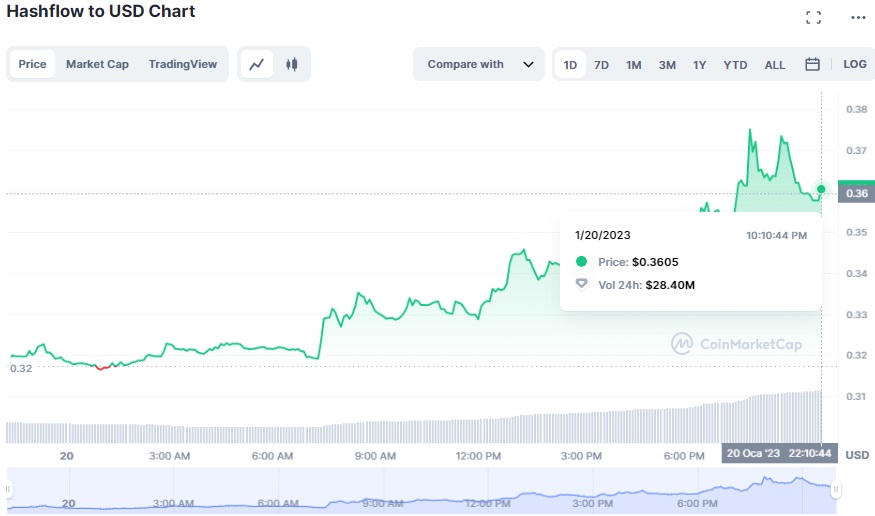This screenshot has height=516, width=875.
Task: Click right handle of range selector
Action: tap(835, 490)
